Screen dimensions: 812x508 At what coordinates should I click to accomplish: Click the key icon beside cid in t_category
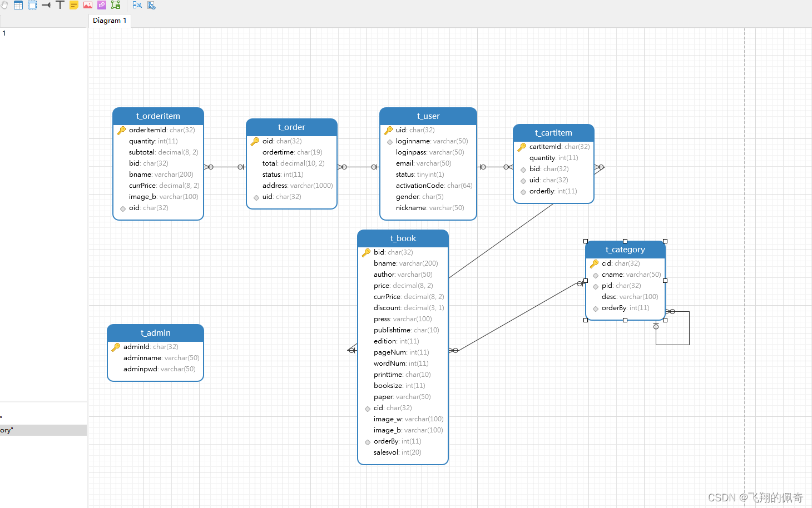[594, 264]
